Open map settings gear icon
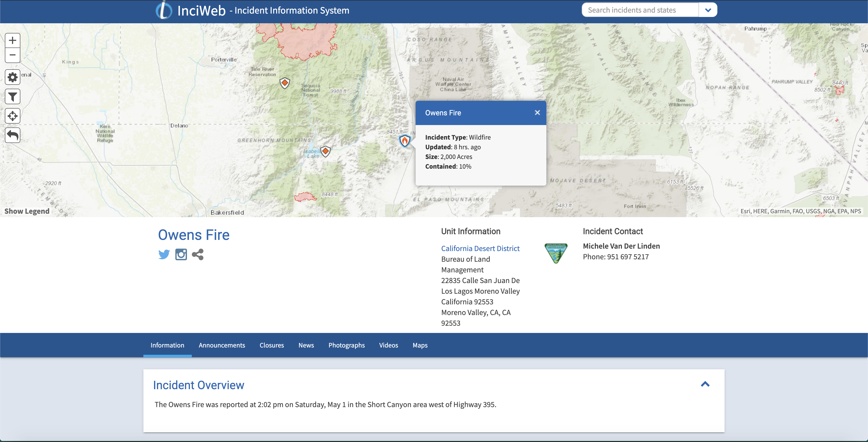Image resolution: width=868 pixels, height=442 pixels. pos(12,77)
